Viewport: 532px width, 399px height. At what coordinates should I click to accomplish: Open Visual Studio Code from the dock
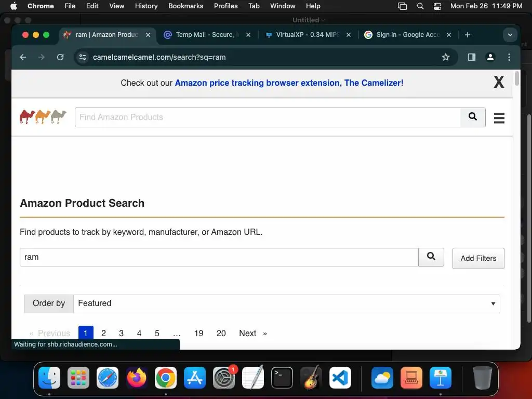[x=340, y=378]
